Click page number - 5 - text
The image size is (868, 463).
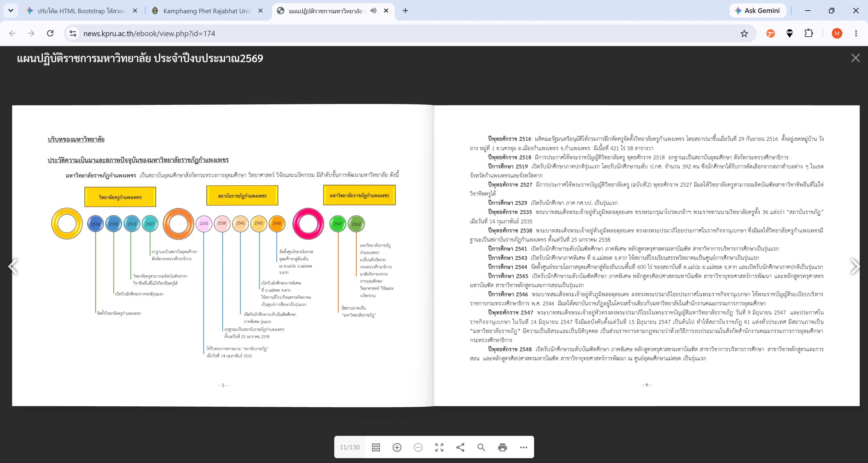(x=223, y=385)
